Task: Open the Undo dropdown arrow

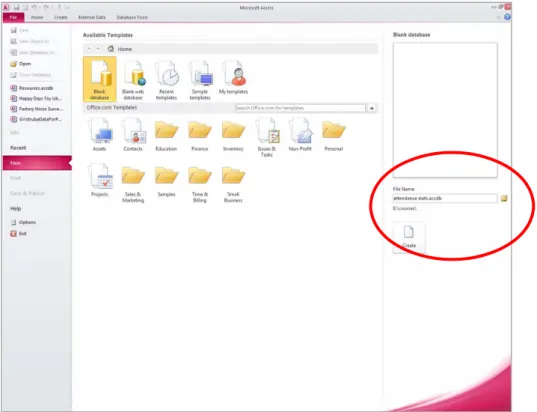Action: click(x=39, y=7)
